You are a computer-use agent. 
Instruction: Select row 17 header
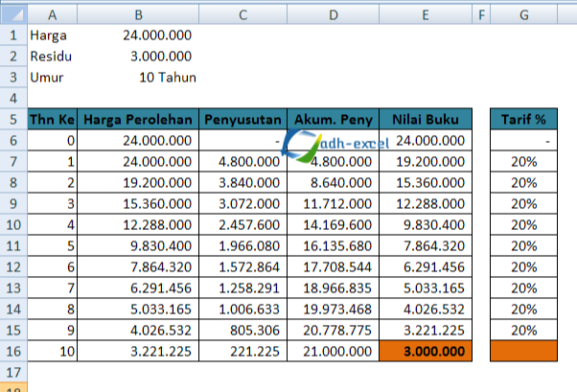tap(13, 372)
